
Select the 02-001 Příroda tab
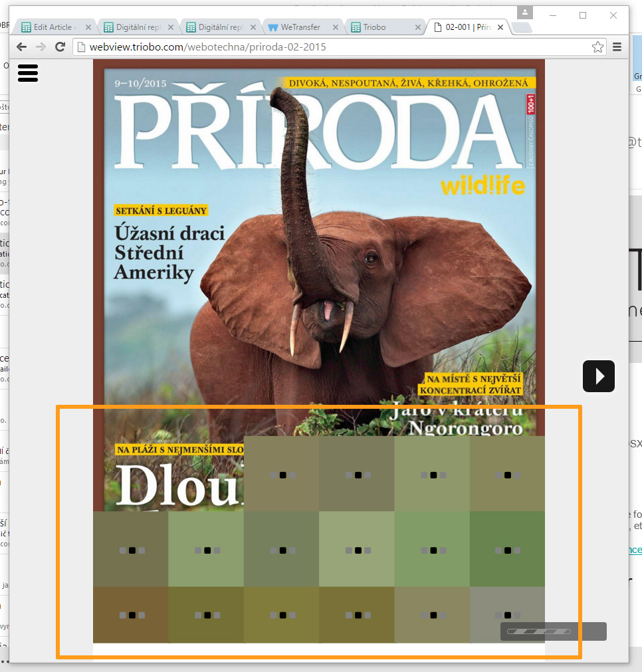(x=468, y=27)
